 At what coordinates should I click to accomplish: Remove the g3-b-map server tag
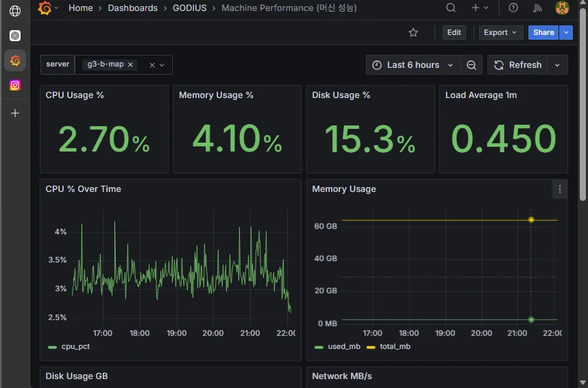click(x=130, y=64)
